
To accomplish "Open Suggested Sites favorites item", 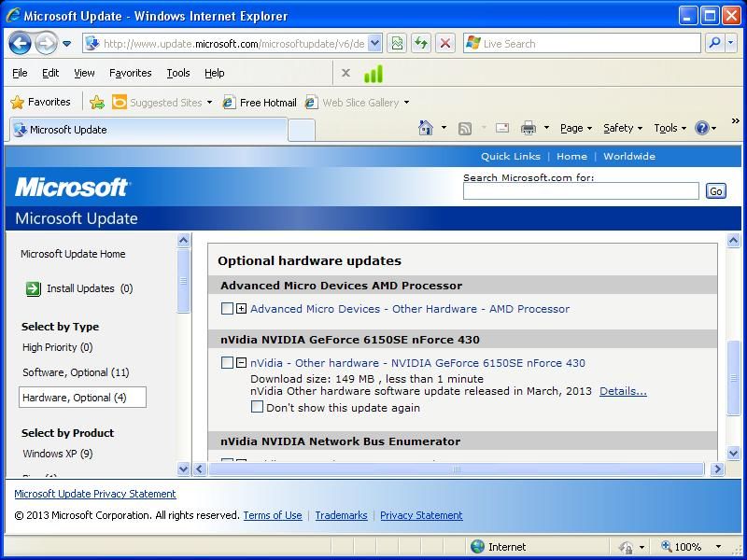I will (162, 103).
